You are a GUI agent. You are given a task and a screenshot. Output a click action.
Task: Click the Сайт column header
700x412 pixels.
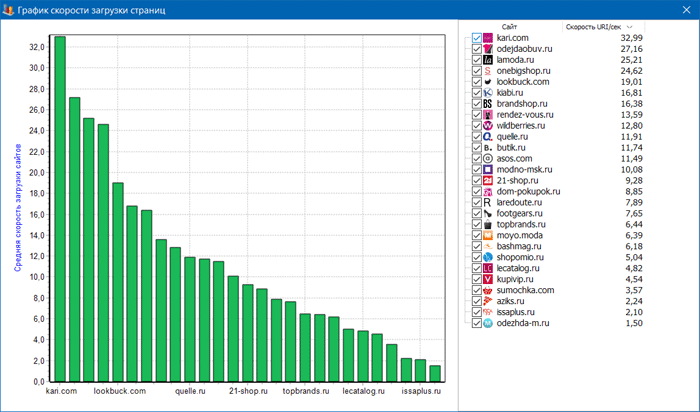[x=511, y=27]
